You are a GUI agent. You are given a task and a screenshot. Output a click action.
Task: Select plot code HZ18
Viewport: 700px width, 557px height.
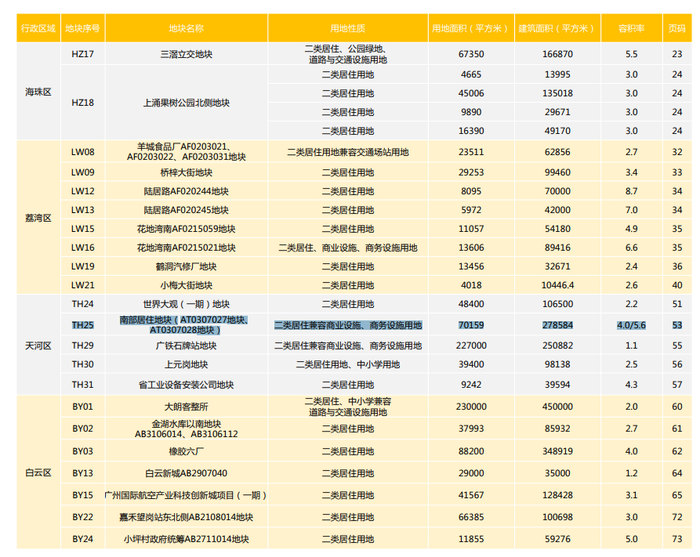click(x=83, y=103)
